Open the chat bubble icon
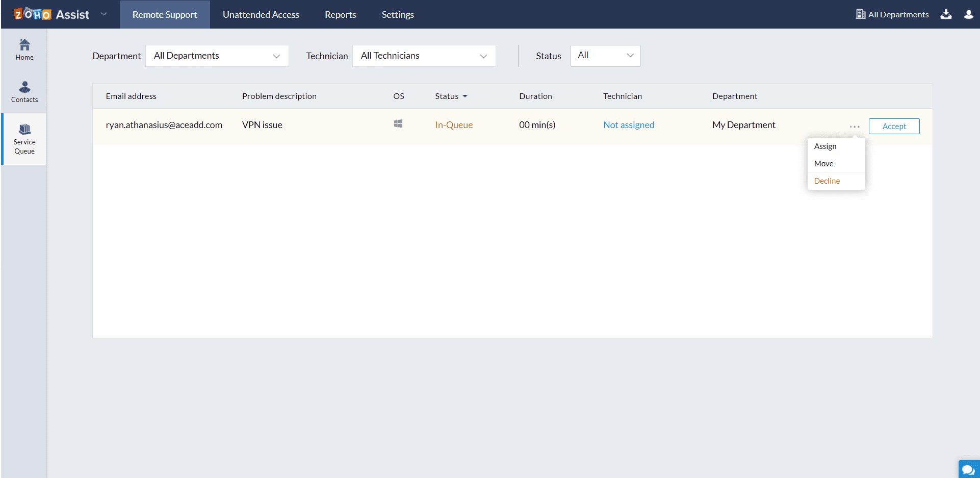This screenshot has width=980, height=478. (968, 470)
